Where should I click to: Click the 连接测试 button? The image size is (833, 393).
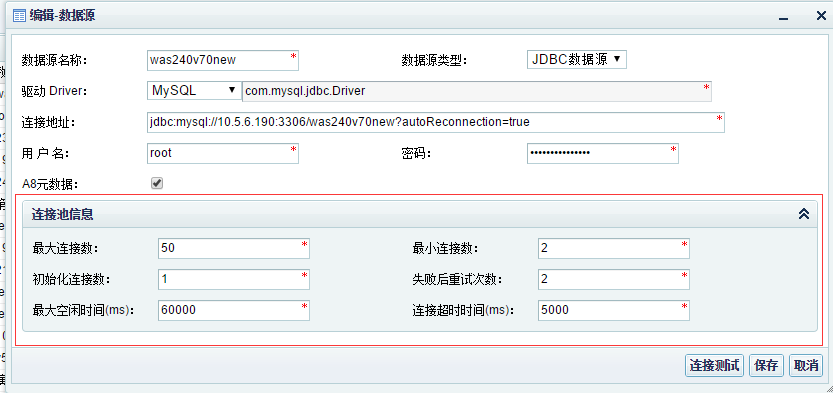tap(715, 365)
